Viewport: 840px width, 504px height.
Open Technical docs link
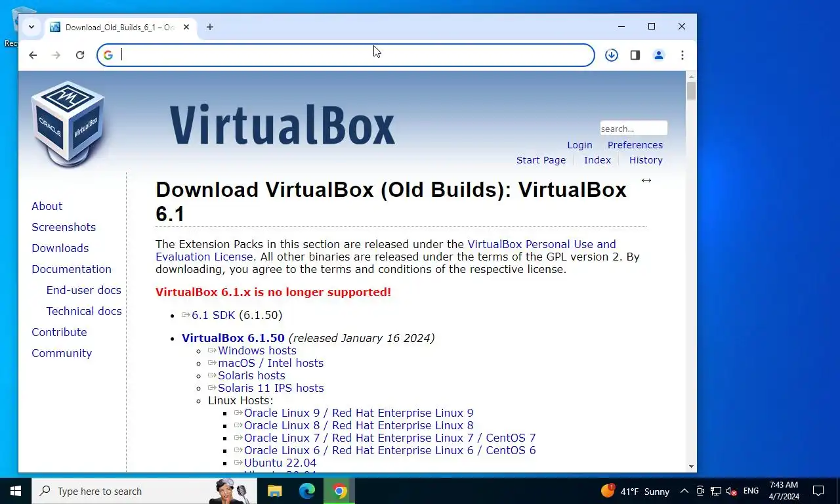click(x=84, y=311)
